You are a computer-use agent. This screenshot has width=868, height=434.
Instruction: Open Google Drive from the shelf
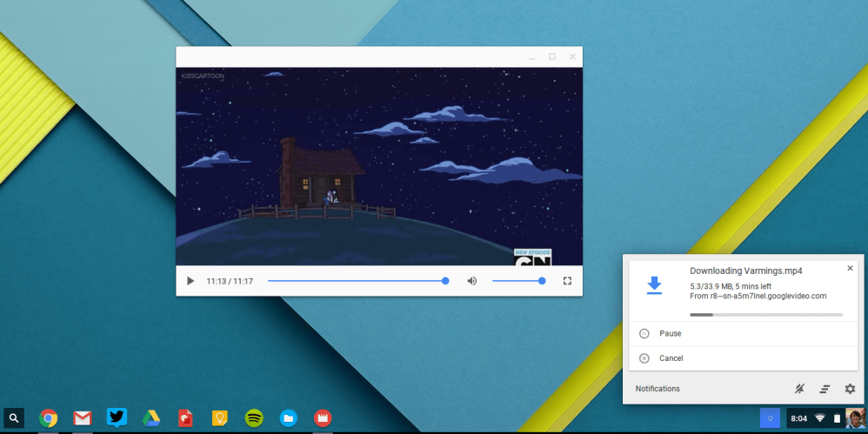[x=151, y=418]
